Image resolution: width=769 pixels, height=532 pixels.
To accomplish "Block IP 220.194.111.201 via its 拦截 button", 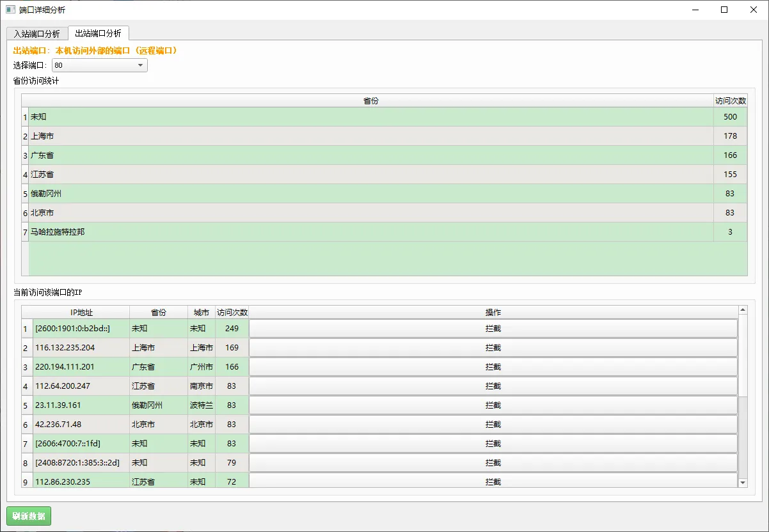I will (493, 366).
